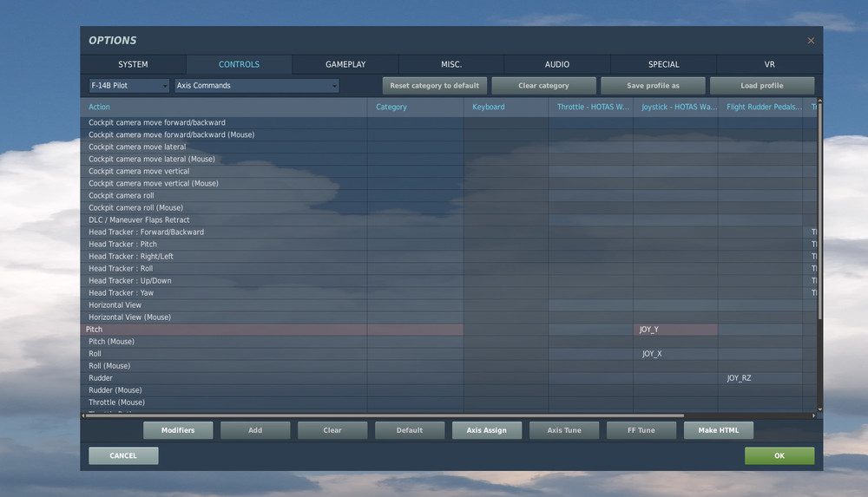The height and width of the screenshot is (497, 868).
Task: Click the Flight Rudder Pedals column header
Action: [x=760, y=107]
